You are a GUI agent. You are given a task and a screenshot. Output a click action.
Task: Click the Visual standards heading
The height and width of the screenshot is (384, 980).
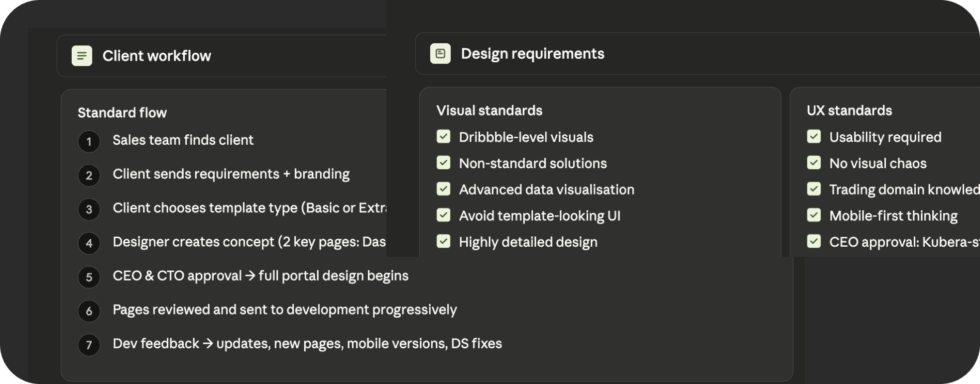click(x=489, y=110)
